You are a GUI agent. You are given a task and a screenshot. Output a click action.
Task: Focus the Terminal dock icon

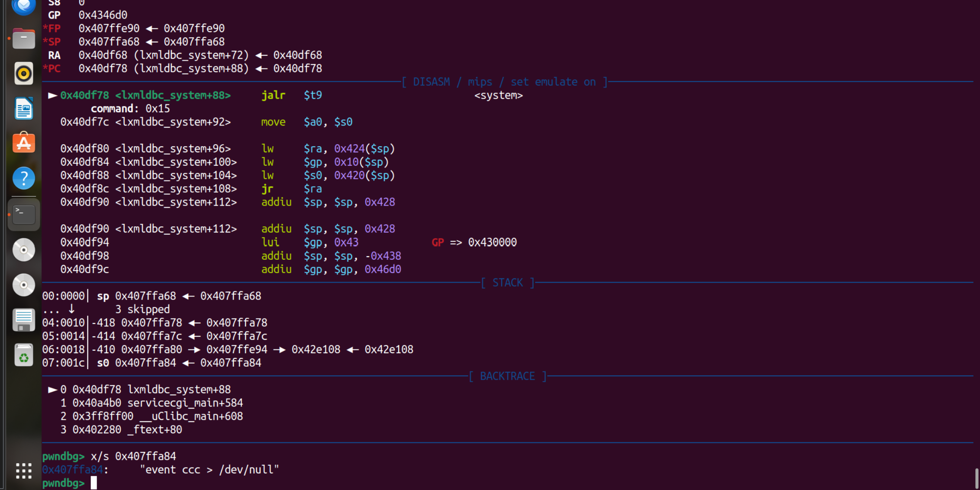click(x=23, y=214)
